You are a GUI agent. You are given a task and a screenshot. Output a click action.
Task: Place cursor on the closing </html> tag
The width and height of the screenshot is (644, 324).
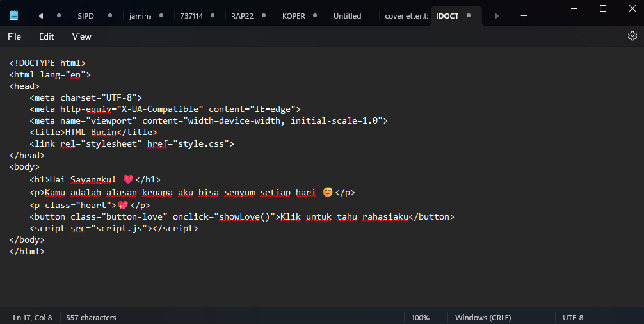click(27, 251)
